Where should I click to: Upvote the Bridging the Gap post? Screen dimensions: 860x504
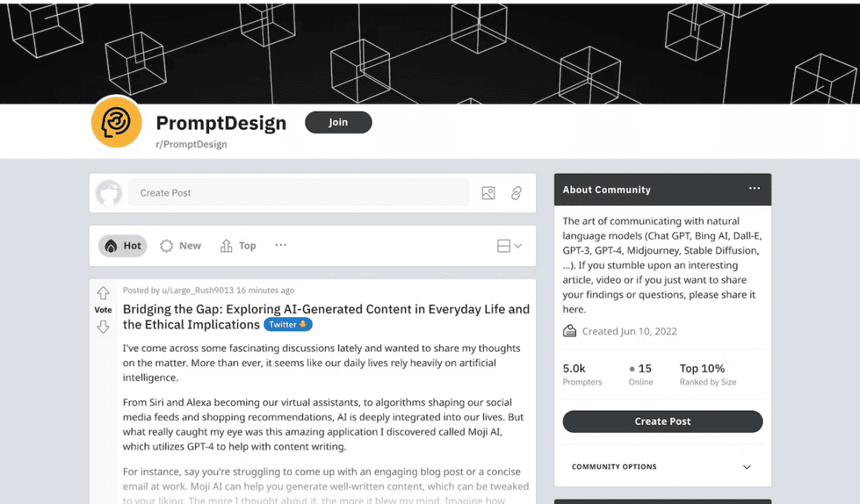tap(103, 293)
